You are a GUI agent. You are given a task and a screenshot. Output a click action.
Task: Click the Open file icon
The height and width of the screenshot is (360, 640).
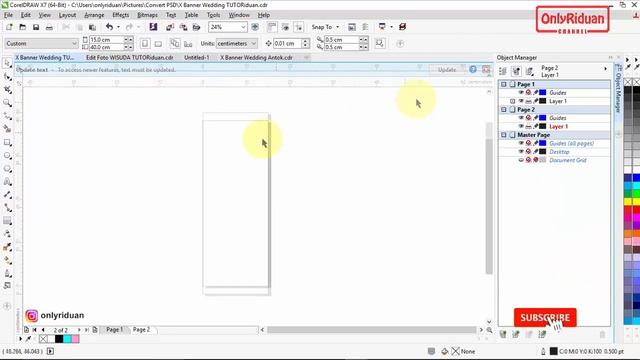click(x=22, y=27)
